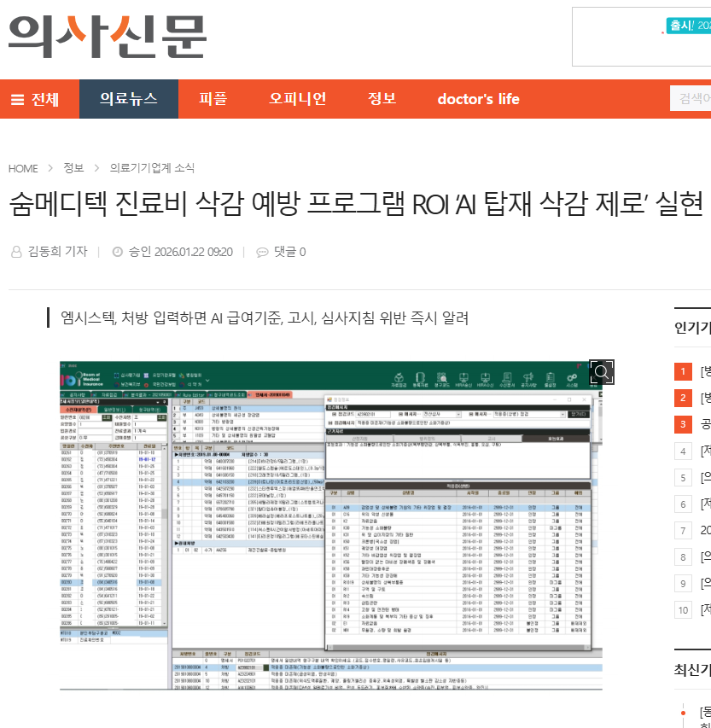Select the 의료뉴스 navigation tab
This screenshot has height=728, width=711.
point(129,99)
